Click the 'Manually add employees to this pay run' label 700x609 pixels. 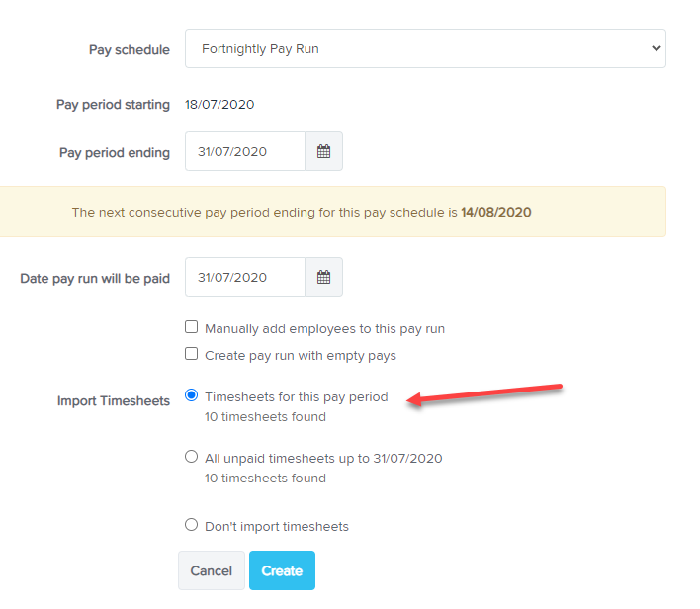[x=324, y=329]
